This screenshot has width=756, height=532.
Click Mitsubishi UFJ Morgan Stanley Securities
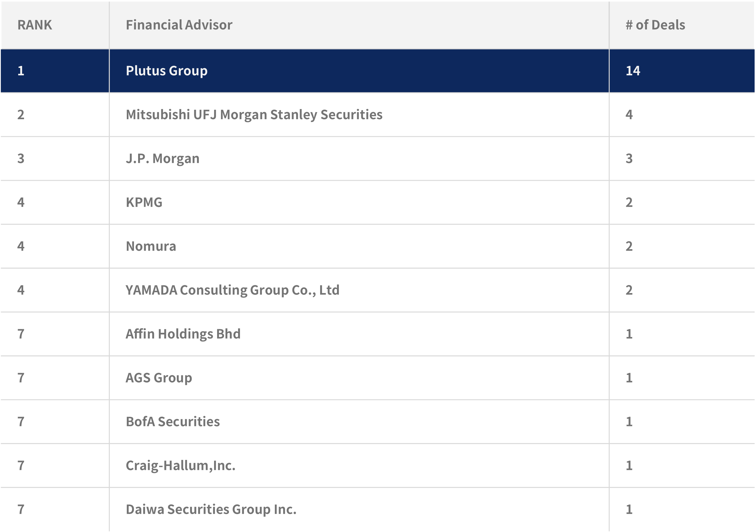(x=254, y=115)
